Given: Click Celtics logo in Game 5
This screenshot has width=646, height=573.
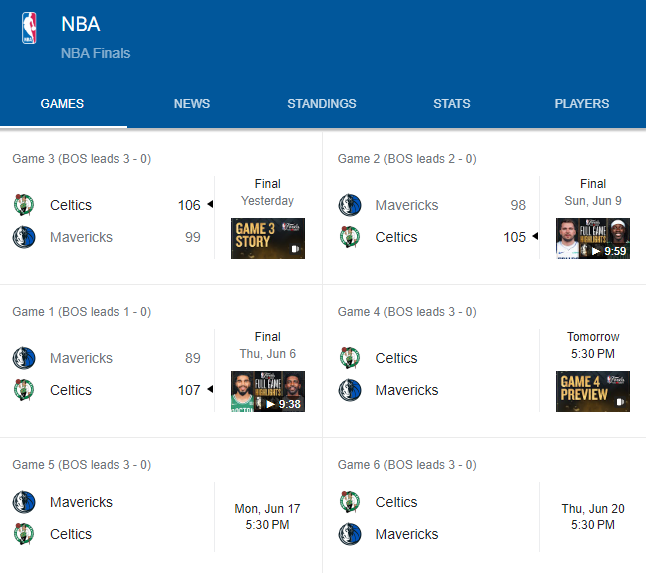Looking at the screenshot, I should coord(24,534).
